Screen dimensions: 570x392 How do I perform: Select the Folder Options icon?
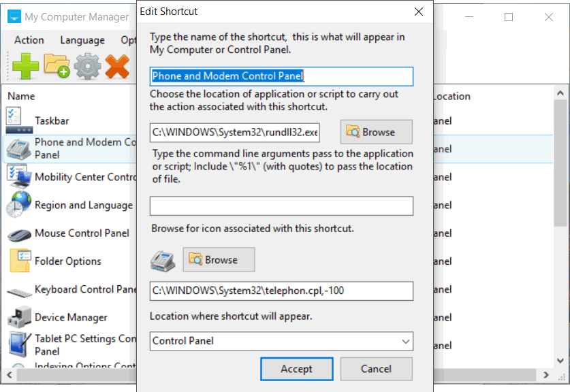(19, 261)
